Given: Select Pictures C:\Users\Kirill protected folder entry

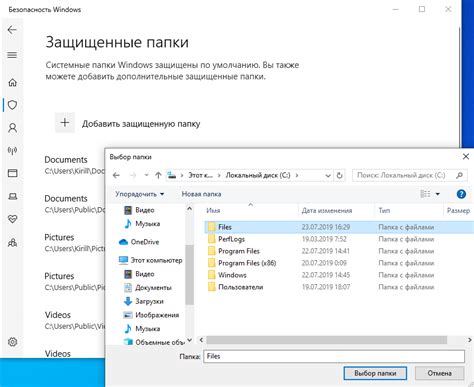Looking at the screenshot, I should click(x=75, y=243).
